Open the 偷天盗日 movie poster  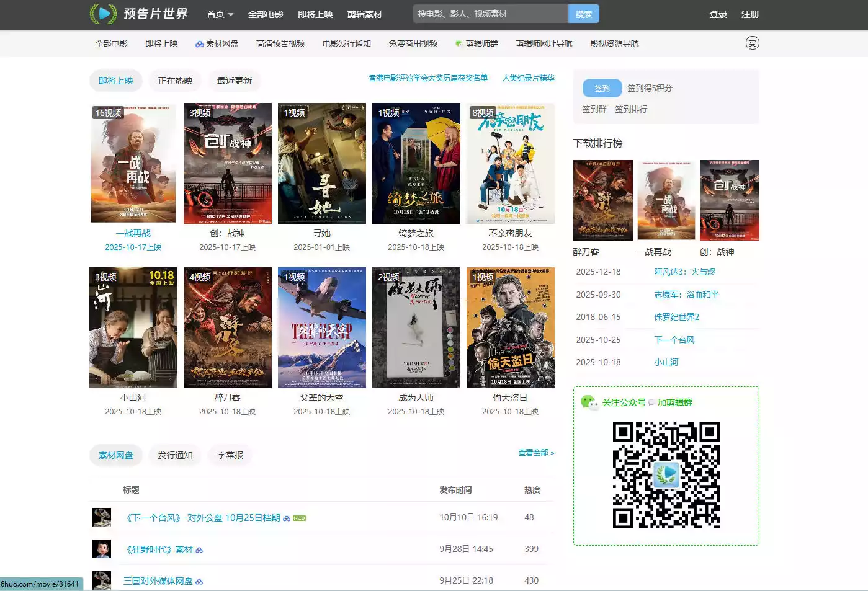pyautogui.click(x=511, y=327)
